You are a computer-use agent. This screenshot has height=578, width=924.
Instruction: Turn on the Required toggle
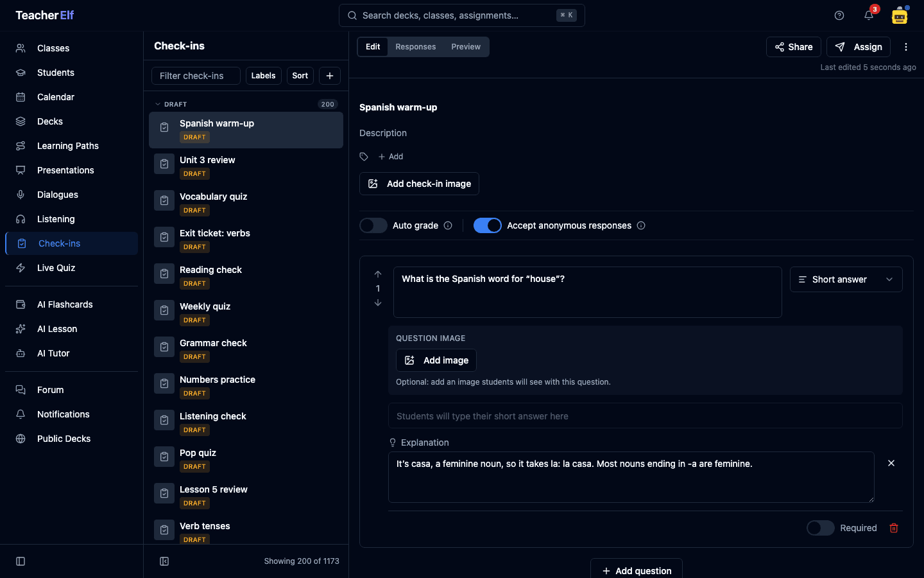[821, 528]
